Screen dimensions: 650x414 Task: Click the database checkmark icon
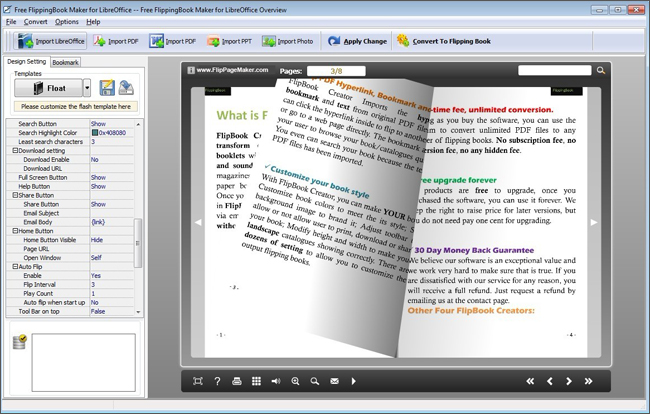(19, 342)
